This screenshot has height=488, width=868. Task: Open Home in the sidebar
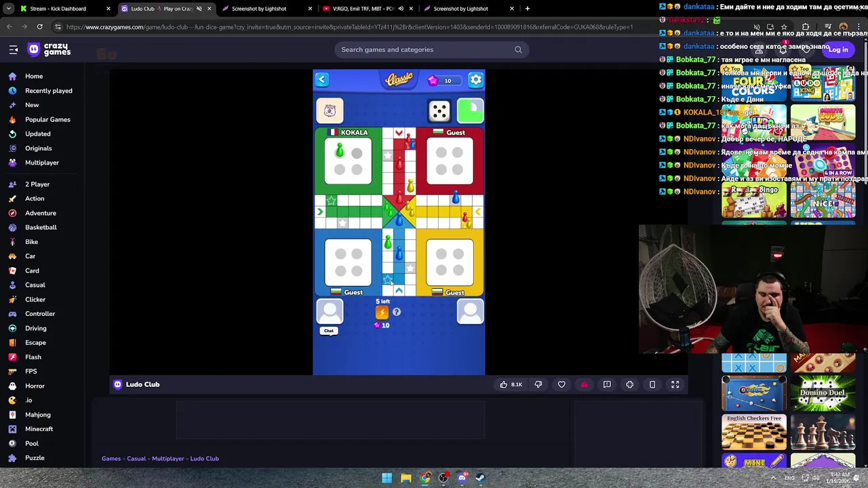pos(34,76)
